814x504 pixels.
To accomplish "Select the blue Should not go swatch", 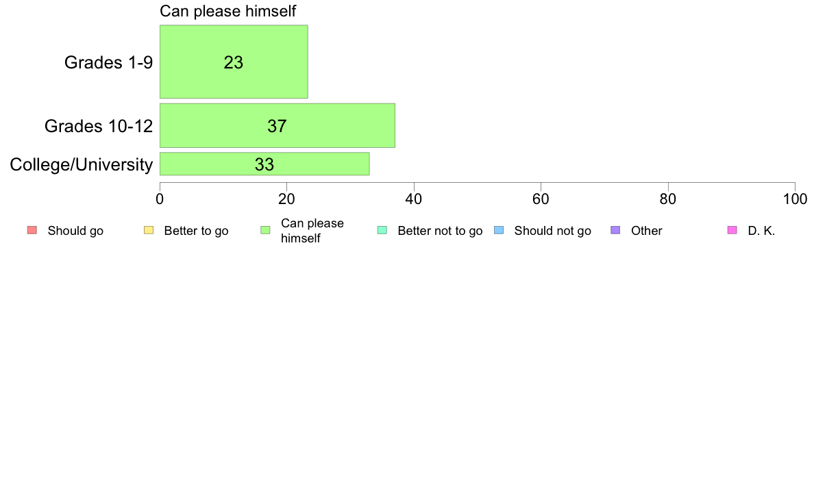I will tap(499, 231).
